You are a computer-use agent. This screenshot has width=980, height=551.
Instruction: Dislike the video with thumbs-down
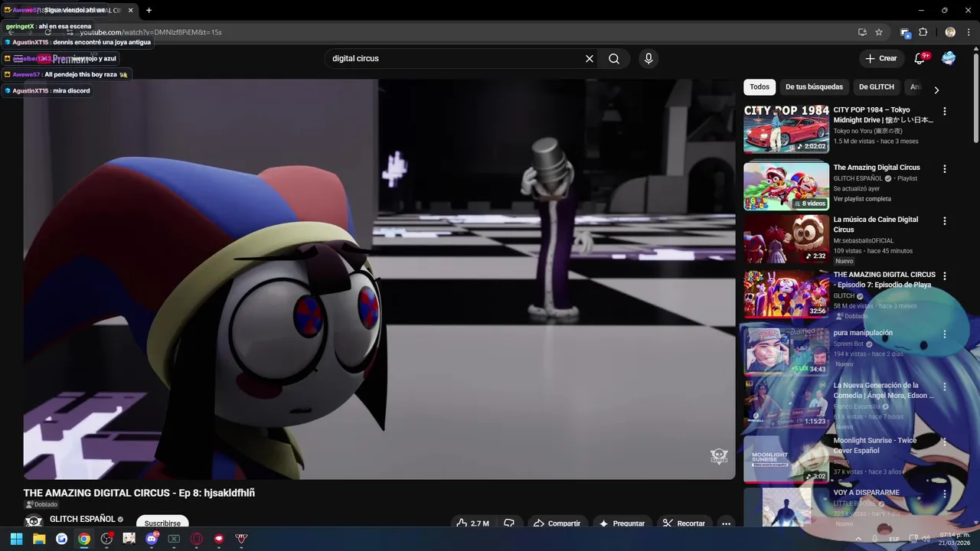coord(509,523)
